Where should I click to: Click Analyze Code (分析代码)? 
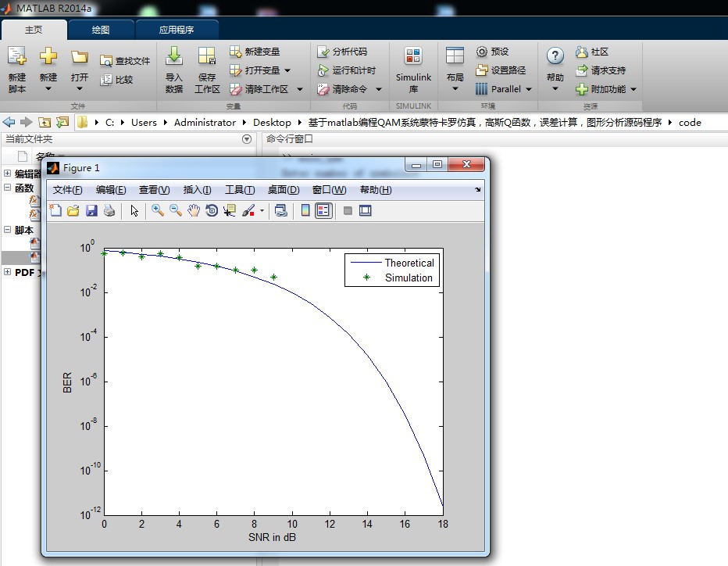[342, 52]
